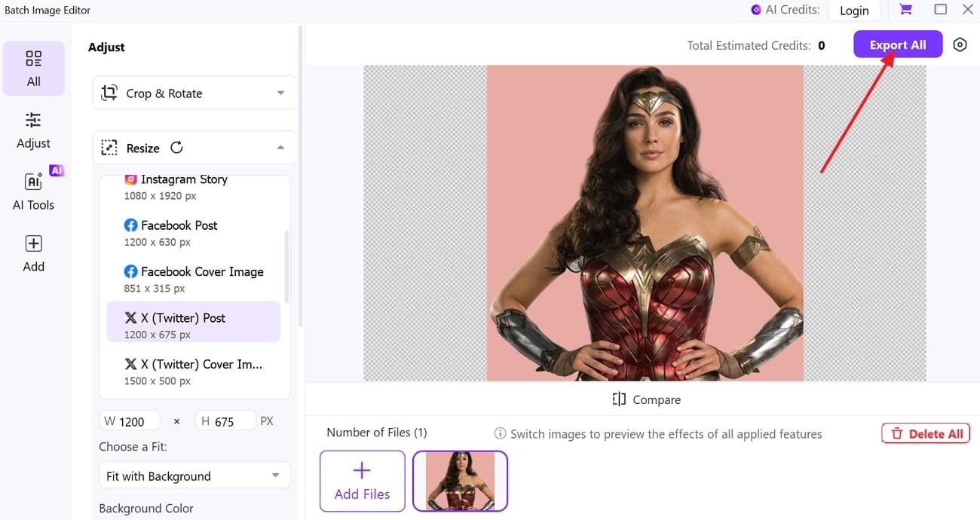Image resolution: width=980 pixels, height=520 pixels.
Task: Click the width input field
Action: [x=138, y=421]
